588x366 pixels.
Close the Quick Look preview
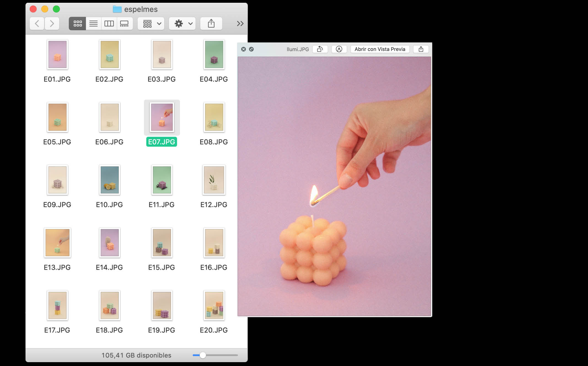coord(243,49)
